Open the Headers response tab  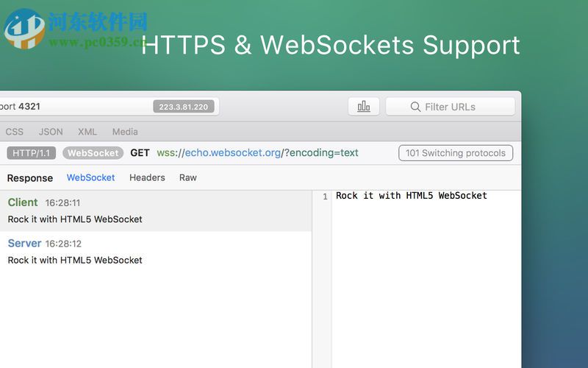click(x=147, y=177)
